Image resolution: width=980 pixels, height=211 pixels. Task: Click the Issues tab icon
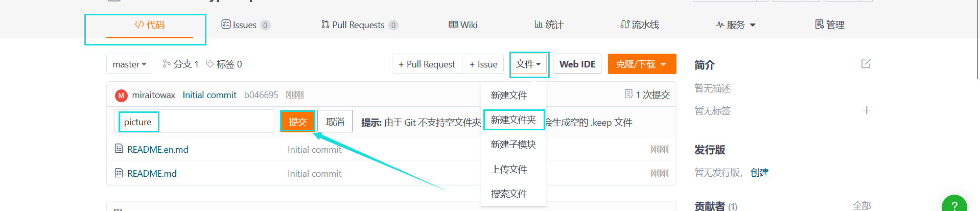point(226,25)
